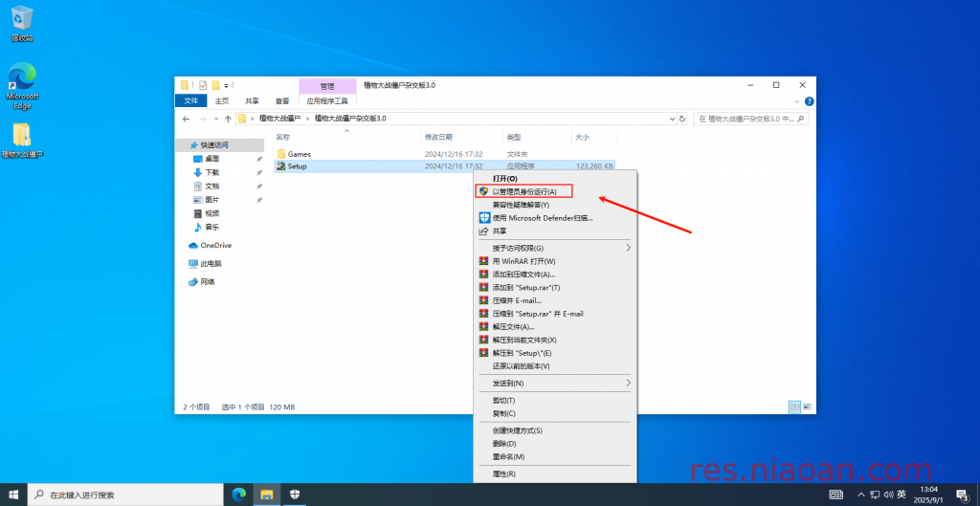Viewport: 980px width, 506px height.
Task: Click the Explorer search box
Action: coord(751,119)
